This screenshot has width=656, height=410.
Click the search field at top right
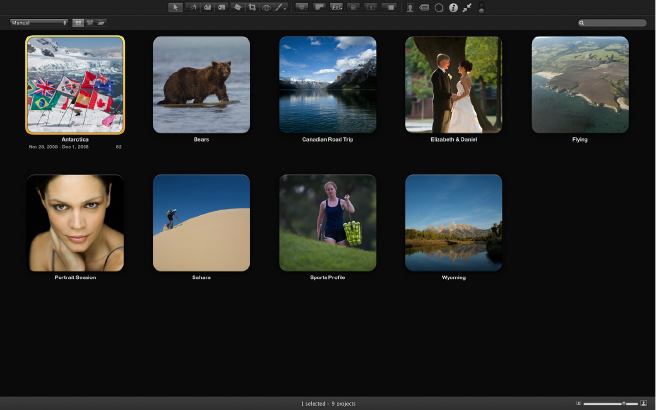(x=614, y=22)
